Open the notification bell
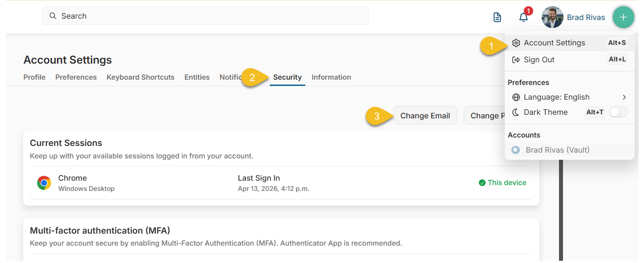Image resolution: width=644 pixels, height=263 pixels. [x=523, y=17]
